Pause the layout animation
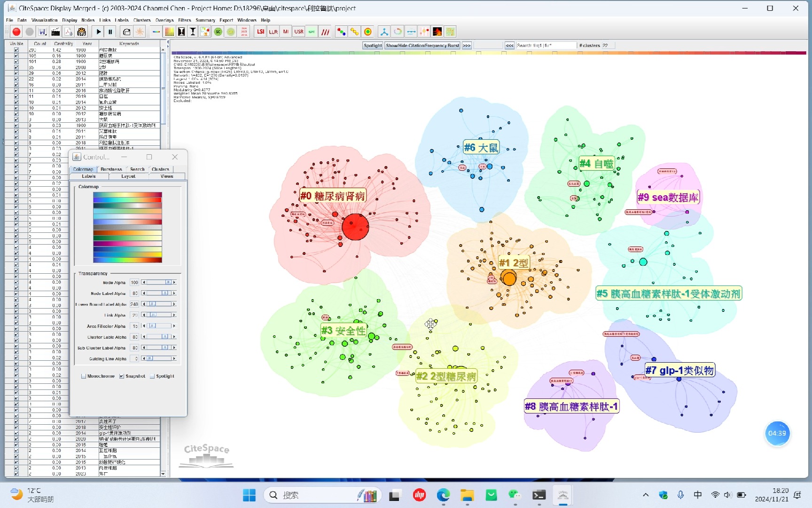 pyautogui.click(x=110, y=32)
